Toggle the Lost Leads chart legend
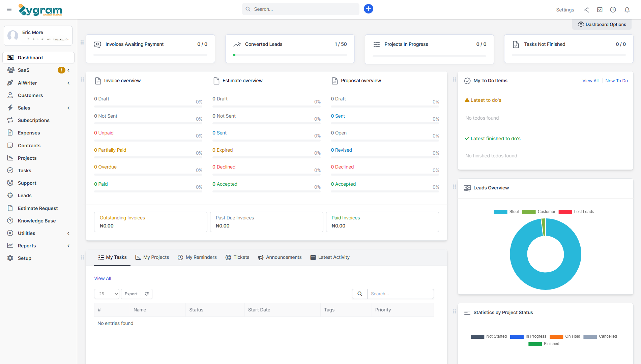This screenshot has height=364, width=641. click(x=576, y=212)
